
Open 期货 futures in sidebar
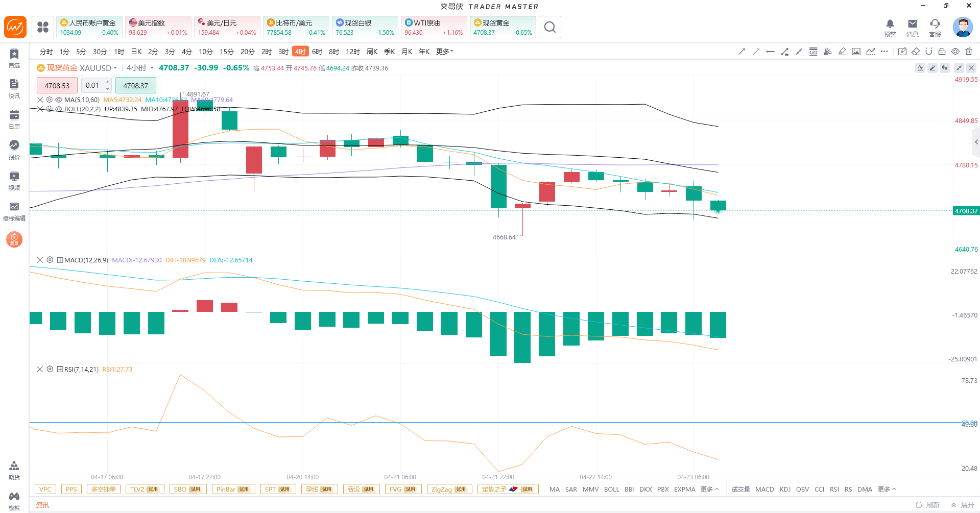tap(14, 470)
